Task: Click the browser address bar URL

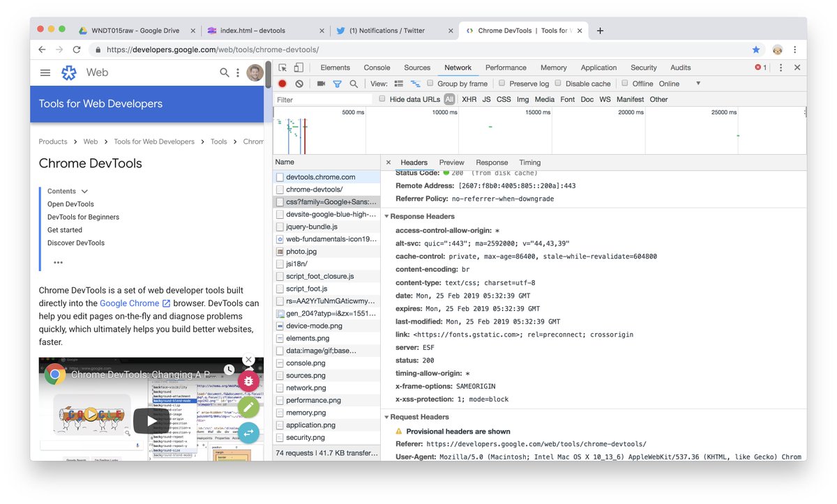Action: click(213, 49)
